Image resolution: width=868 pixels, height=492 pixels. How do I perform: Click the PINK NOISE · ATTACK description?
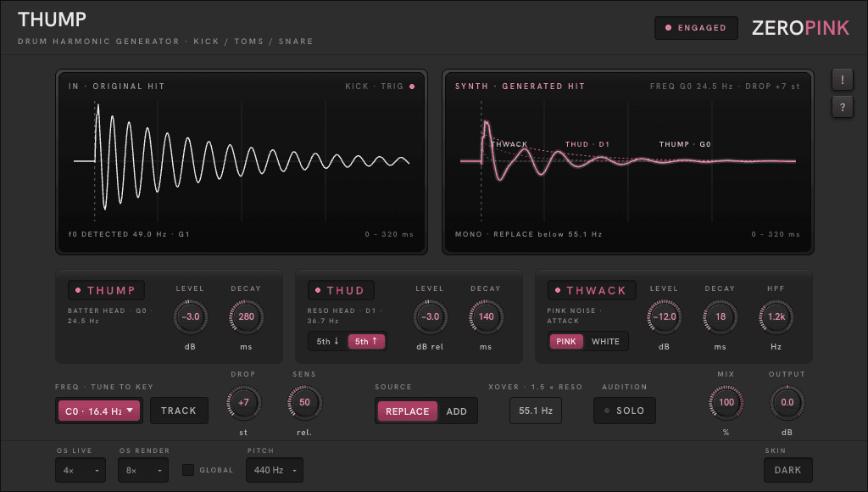point(574,316)
